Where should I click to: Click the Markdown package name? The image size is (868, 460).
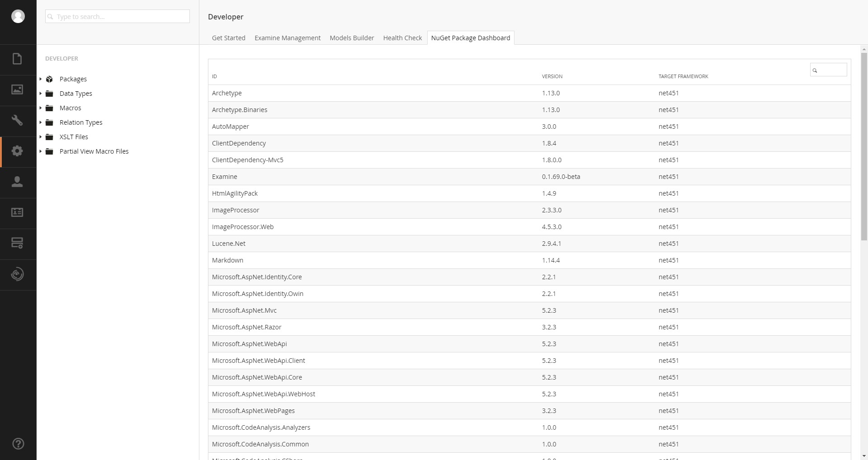tap(227, 260)
